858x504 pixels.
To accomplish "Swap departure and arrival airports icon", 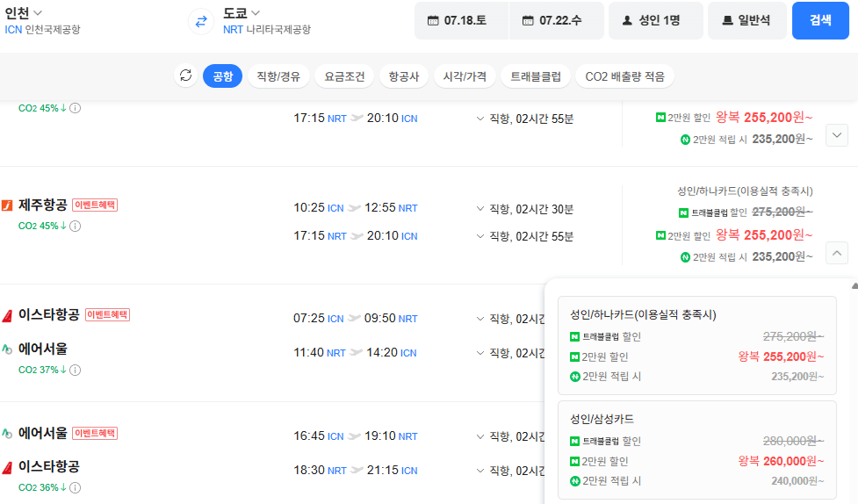I will point(201,21).
